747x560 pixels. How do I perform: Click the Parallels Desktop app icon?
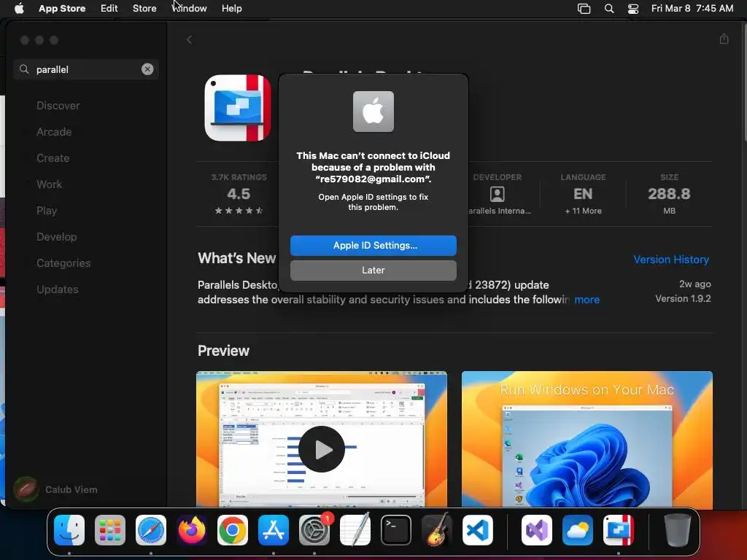[238, 108]
